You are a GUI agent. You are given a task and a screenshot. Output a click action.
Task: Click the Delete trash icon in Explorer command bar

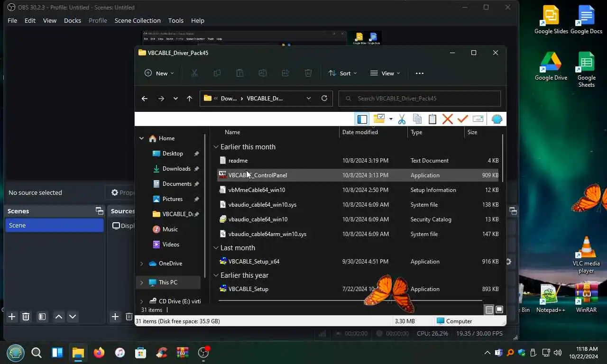pos(308,73)
